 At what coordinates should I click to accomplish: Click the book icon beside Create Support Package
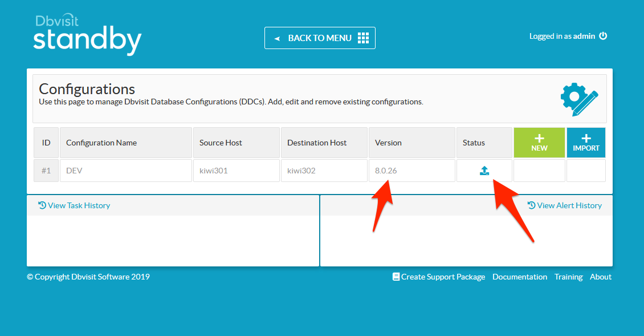tap(396, 277)
